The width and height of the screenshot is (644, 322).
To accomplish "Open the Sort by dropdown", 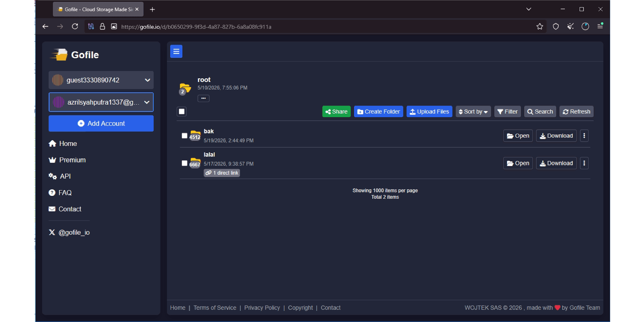I will pyautogui.click(x=473, y=111).
